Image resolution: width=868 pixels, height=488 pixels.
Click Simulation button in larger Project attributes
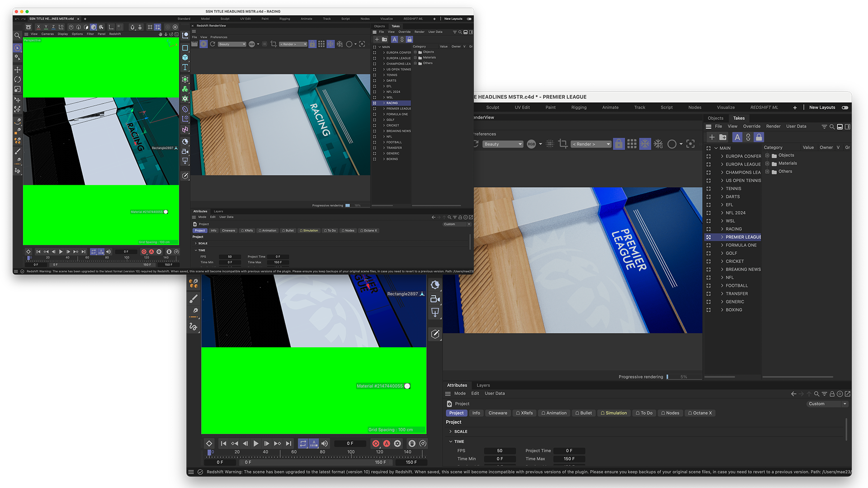click(x=613, y=413)
